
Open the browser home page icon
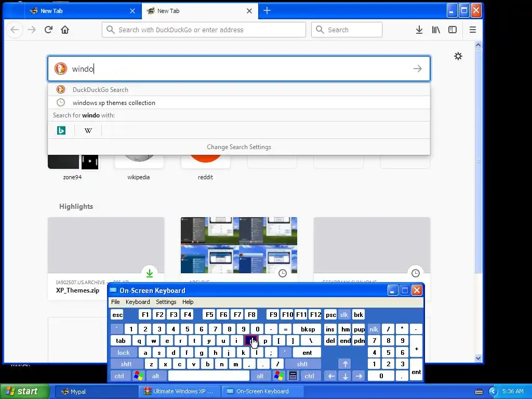click(x=65, y=30)
